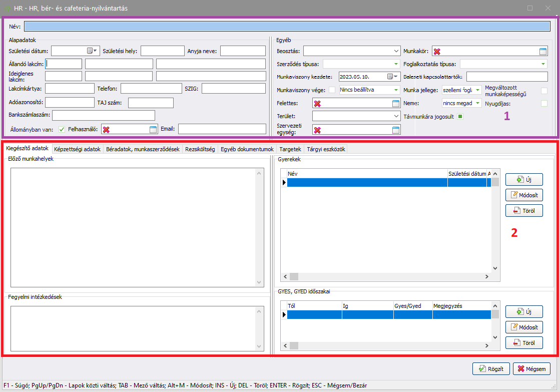Tick the Nyugdíjas checkbox

[544, 103]
